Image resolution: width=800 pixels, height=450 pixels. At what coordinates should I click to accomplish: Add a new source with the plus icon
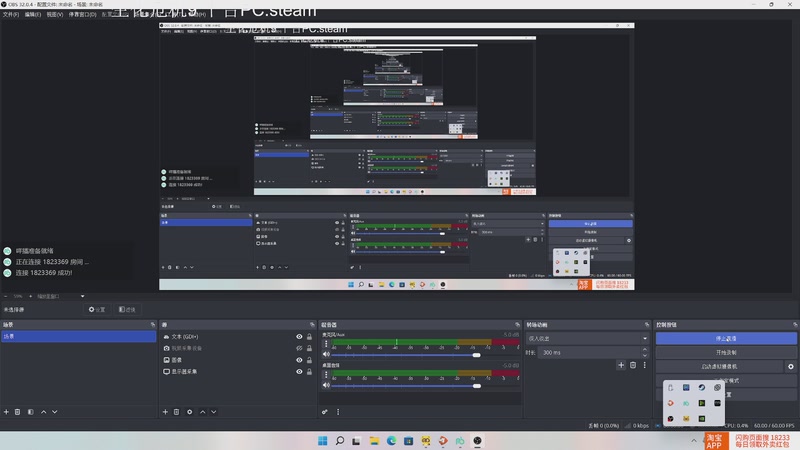pos(165,412)
